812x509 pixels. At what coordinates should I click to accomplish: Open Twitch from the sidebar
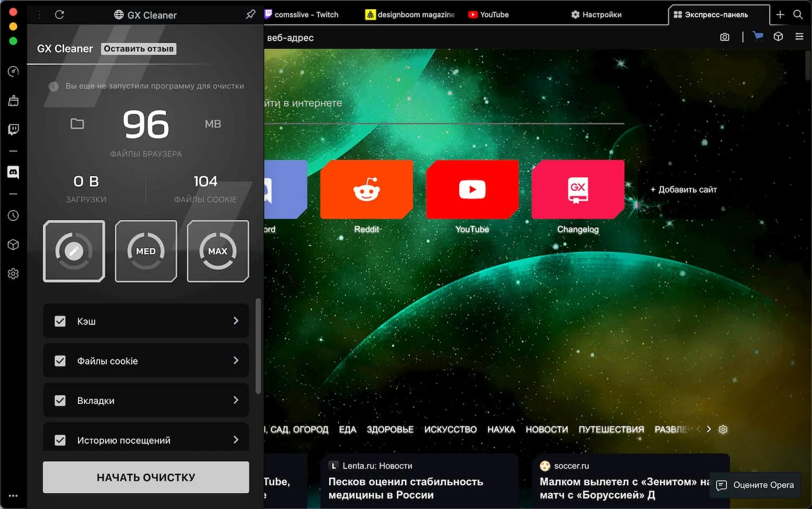(x=14, y=129)
